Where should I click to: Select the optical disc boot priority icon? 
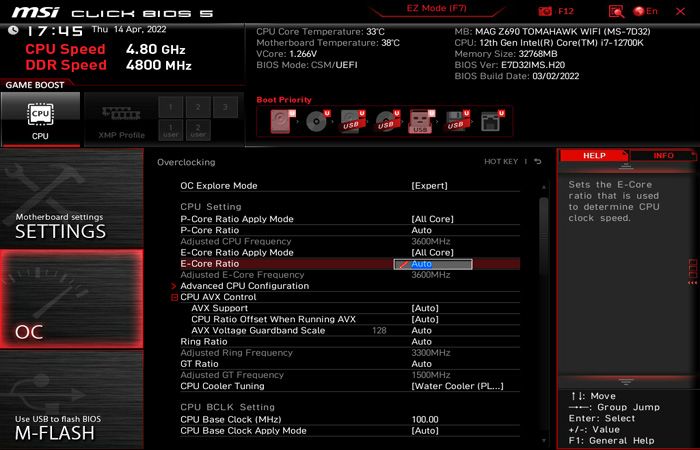pyautogui.click(x=317, y=122)
